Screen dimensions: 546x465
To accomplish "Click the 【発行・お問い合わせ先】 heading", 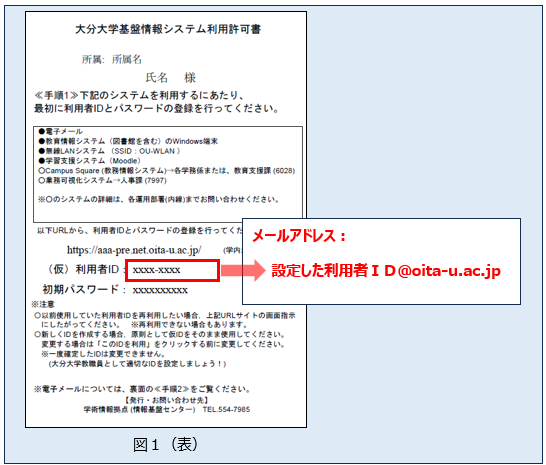I will (167, 400).
